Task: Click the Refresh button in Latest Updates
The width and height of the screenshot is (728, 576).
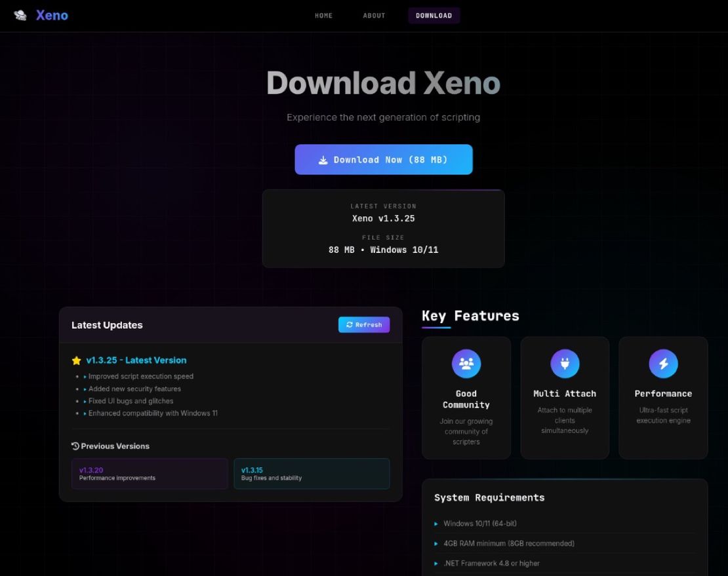Action: [x=363, y=324]
